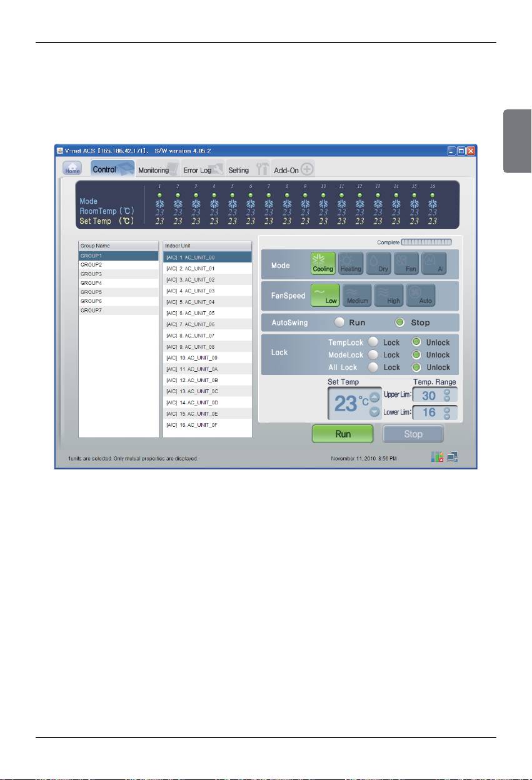Select Cooling mode icon
532x780 pixels.
(x=323, y=263)
